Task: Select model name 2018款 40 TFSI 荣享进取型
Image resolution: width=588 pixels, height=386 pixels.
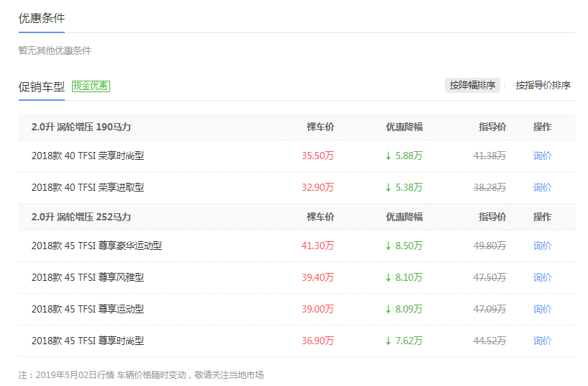Action: pyautogui.click(x=88, y=187)
